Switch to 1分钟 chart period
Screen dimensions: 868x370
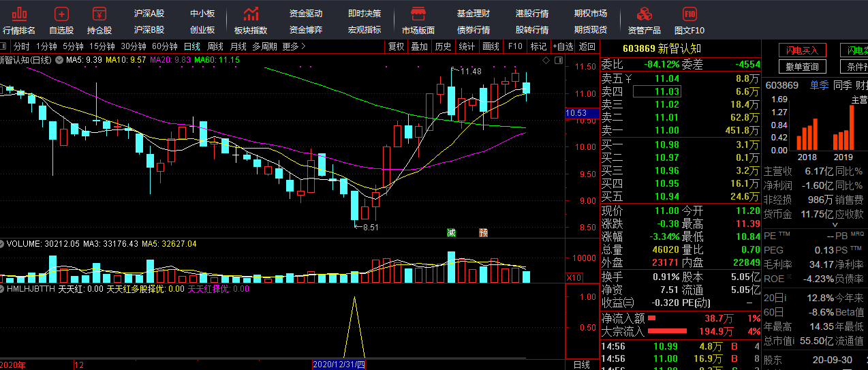[47, 46]
